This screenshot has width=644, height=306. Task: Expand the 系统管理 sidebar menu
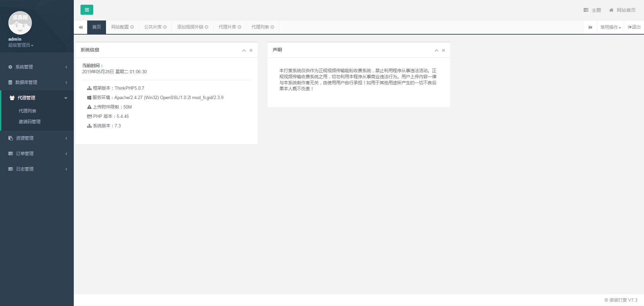click(37, 67)
